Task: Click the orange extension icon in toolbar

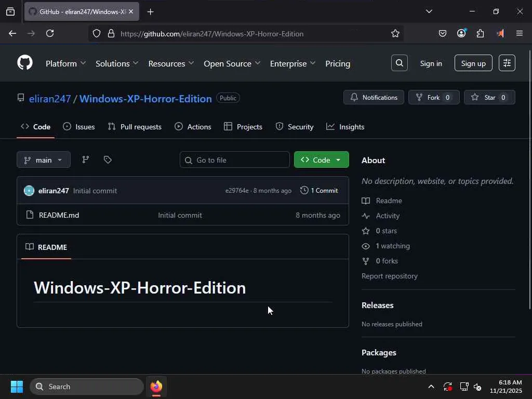Action: 500,33
